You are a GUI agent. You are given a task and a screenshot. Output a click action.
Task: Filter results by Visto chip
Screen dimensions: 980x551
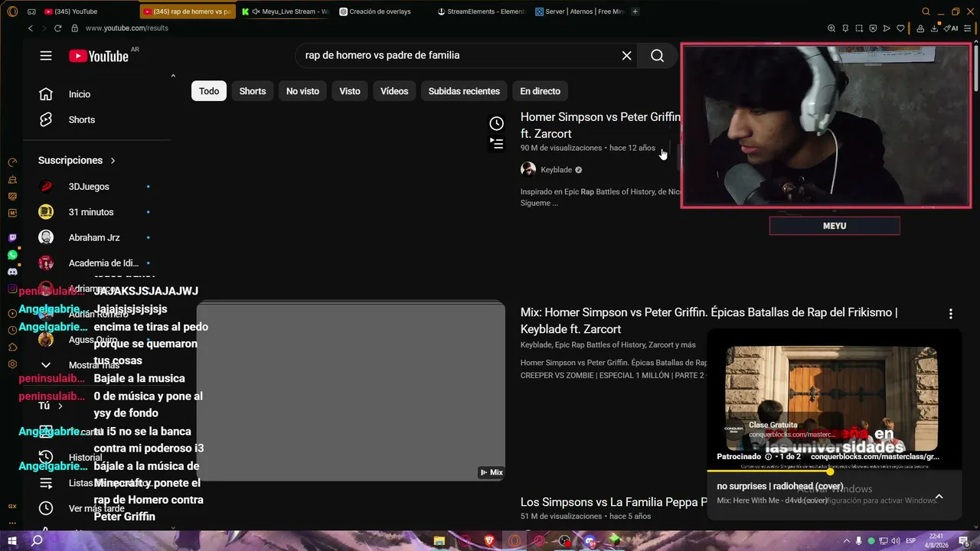click(350, 91)
